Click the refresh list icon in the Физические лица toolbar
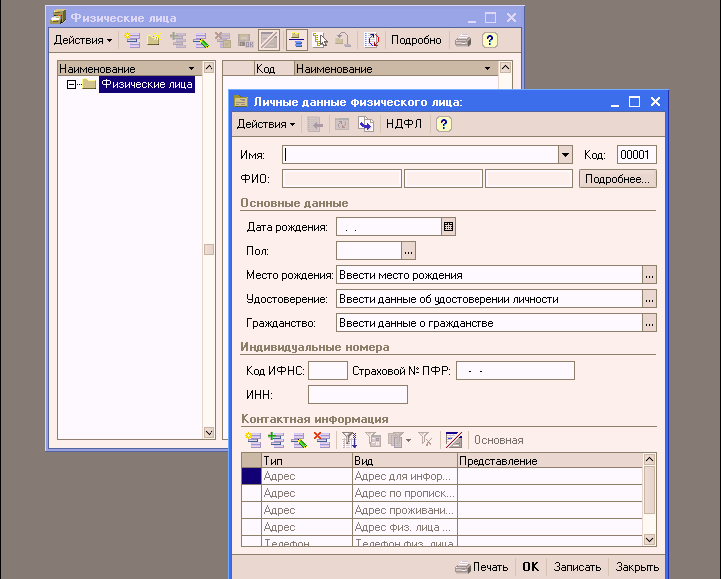The image size is (721, 579). click(x=372, y=40)
